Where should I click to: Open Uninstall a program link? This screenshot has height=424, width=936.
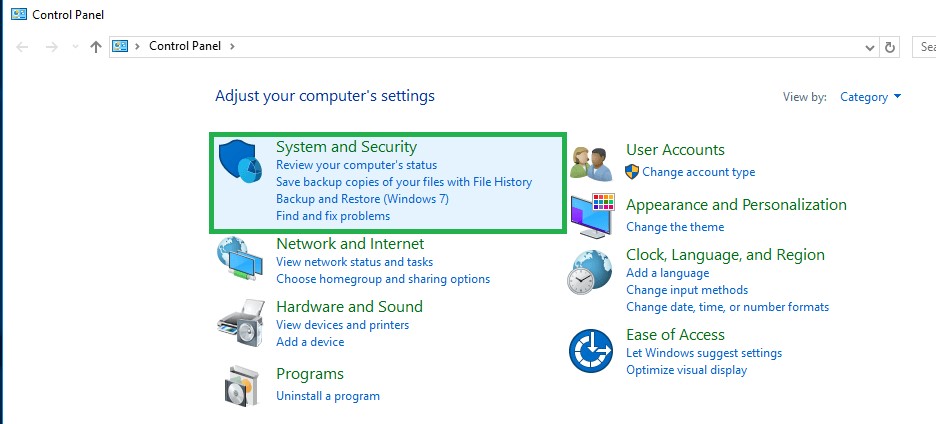[328, 396]
